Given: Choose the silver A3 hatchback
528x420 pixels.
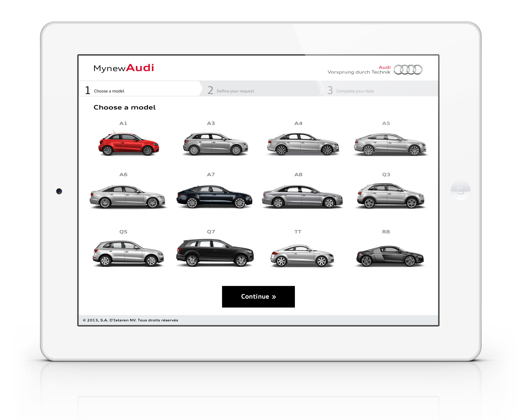Looking at the screenshot, I should pyautogui.click(x=215, y=144).
